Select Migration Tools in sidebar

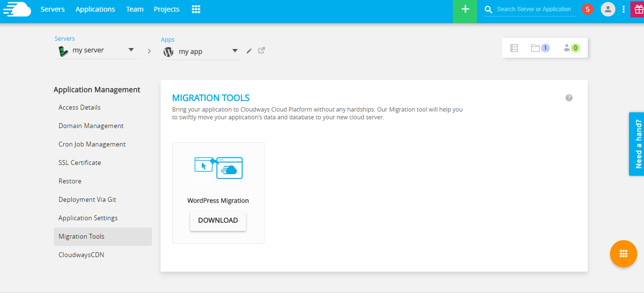pyautogui.click(x=102, y=236)
